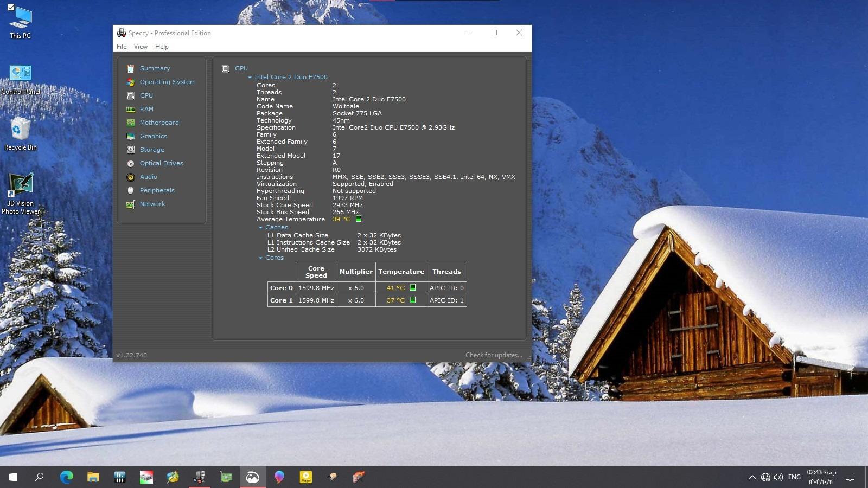The width and height of the screenshot is (868, 488).
Task: Click the Audio speaker icon
Action: point(131,177)
